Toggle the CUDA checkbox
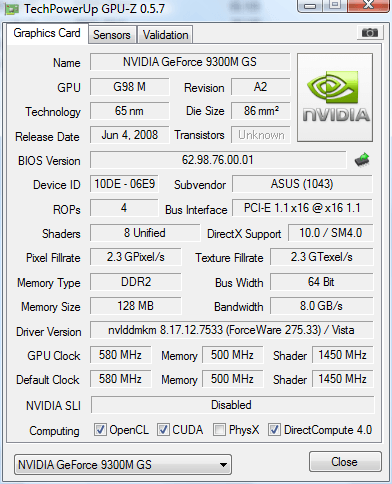 [x=163, y=430]
